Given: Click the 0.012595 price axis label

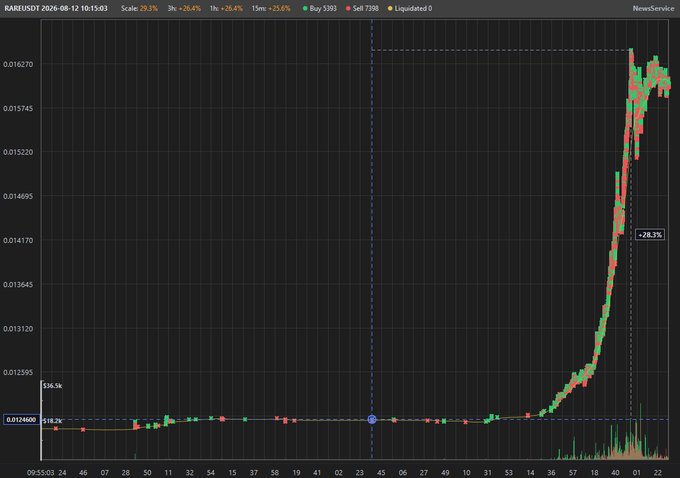Looking at the screenshot, I should click(18, 373).
